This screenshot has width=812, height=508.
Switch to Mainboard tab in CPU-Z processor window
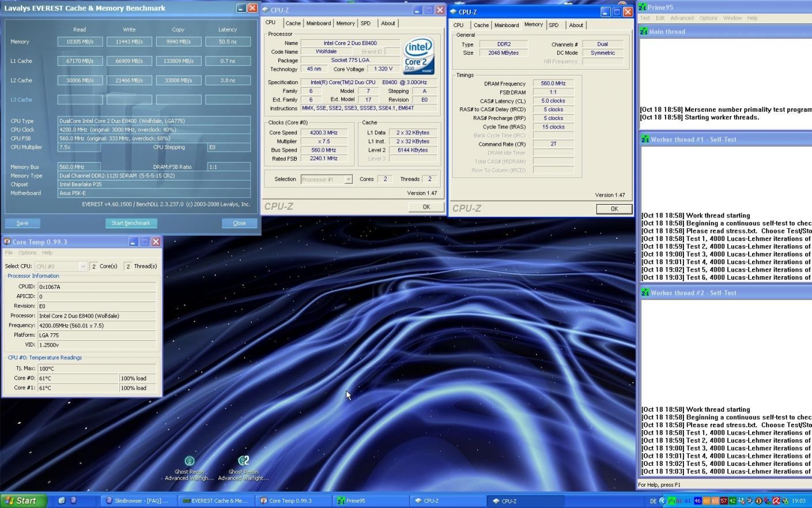[318, 23]
